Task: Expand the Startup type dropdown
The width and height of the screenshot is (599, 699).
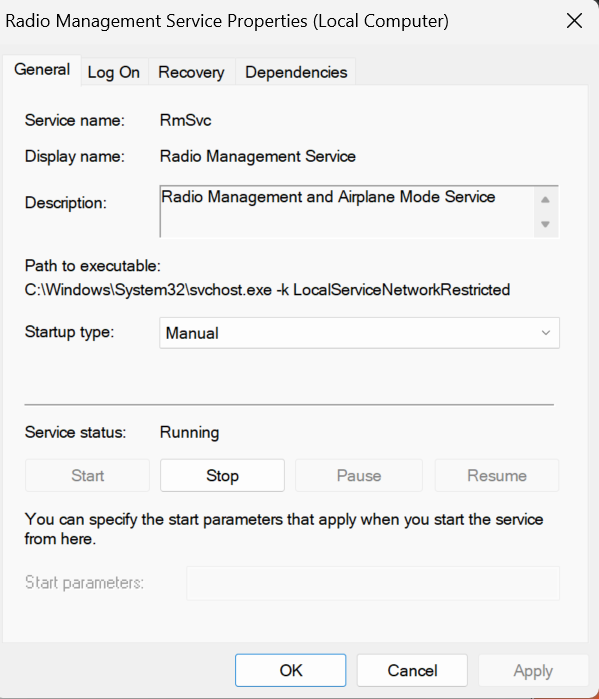Action: click(x=359, y=333)
